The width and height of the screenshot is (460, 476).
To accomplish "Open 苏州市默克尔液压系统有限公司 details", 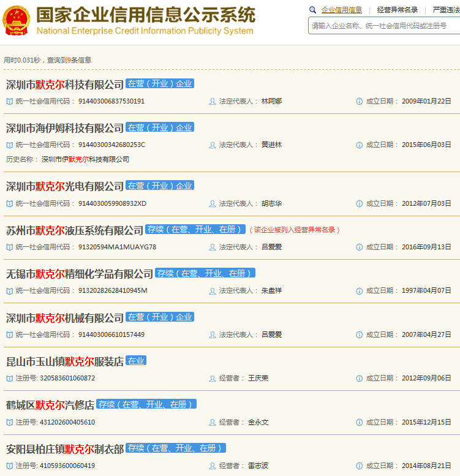I will click(74, 231).
